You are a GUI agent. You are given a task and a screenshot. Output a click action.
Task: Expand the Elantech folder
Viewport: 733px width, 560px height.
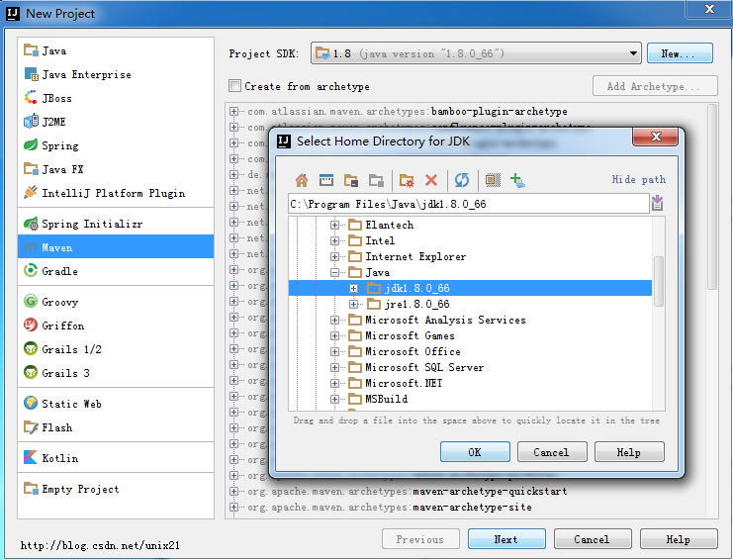click(334, 226)
